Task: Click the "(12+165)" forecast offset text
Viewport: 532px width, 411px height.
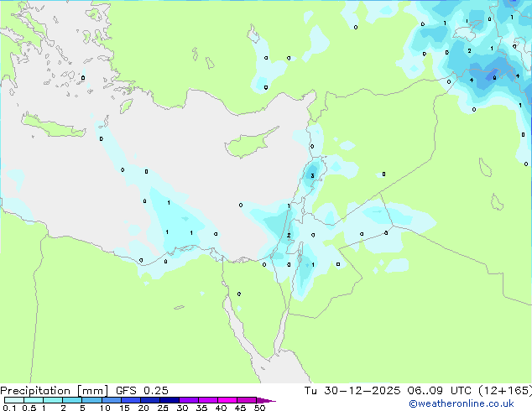Action: [x=505, y=391]
